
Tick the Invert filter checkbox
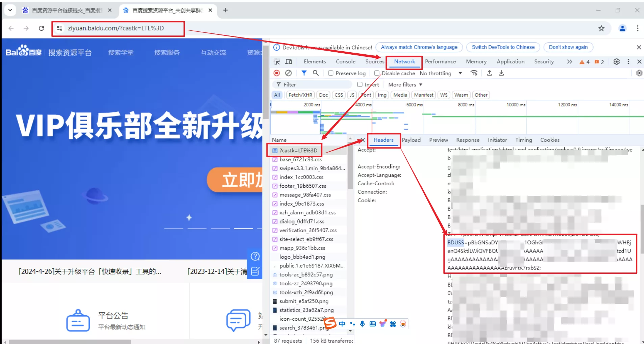pos(360,84)
